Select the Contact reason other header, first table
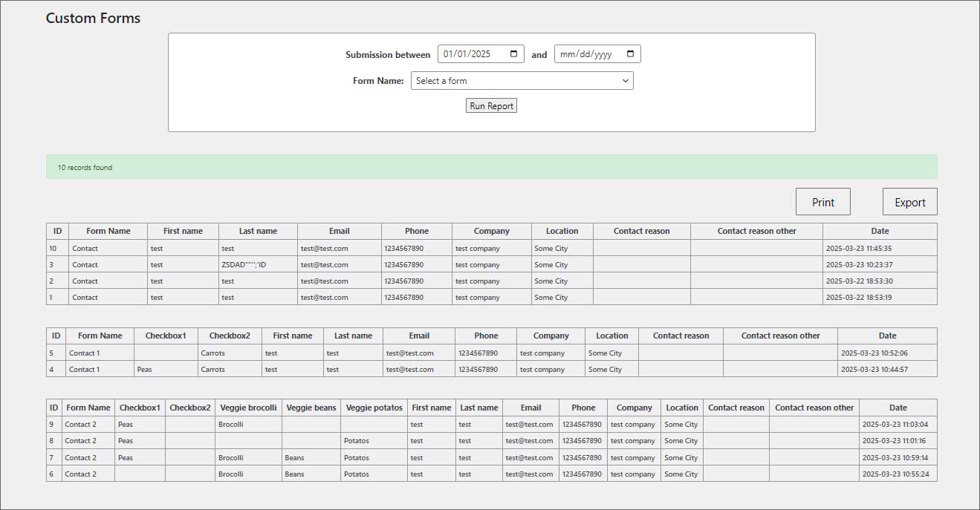Viewport: 980px width, 510px height. 756,231
